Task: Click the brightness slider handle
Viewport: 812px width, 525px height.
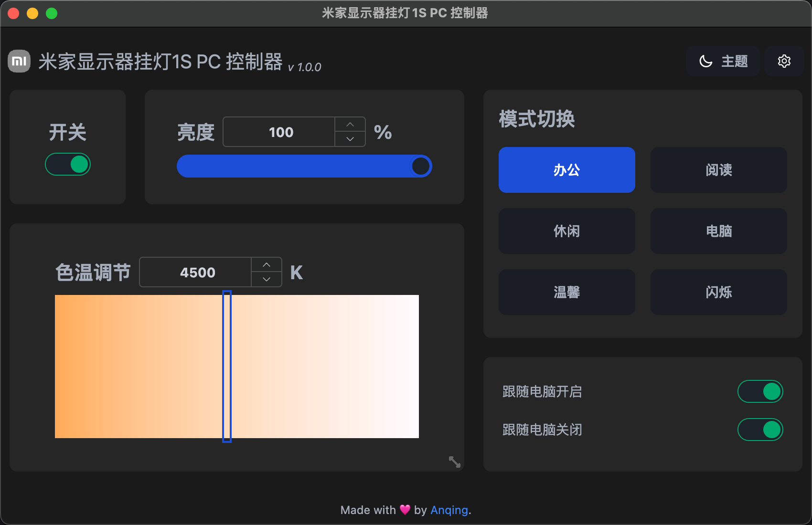Action: coord(421,166)
